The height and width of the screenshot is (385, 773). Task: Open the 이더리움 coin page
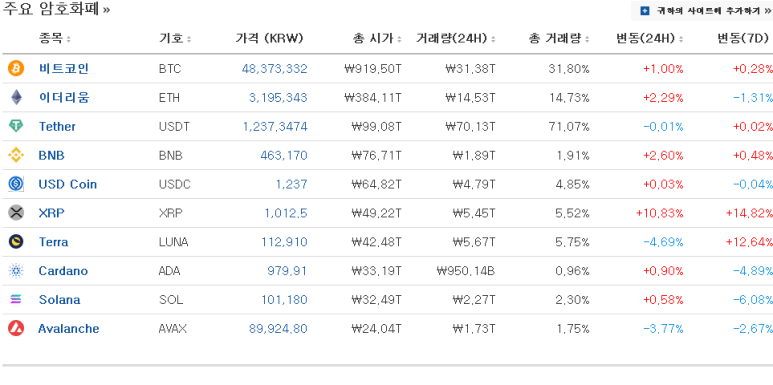click(64, 97)
